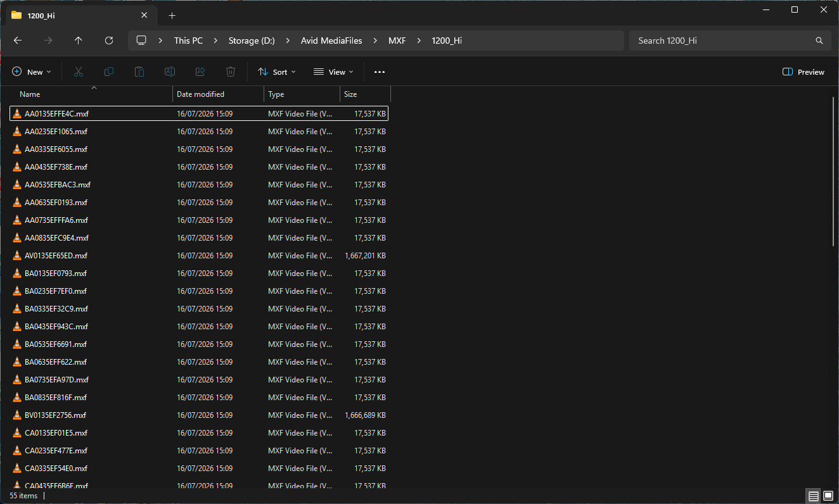
Task: Expand chevron after Avid MediaFiles breadcrumb
Action: (375, 41)
